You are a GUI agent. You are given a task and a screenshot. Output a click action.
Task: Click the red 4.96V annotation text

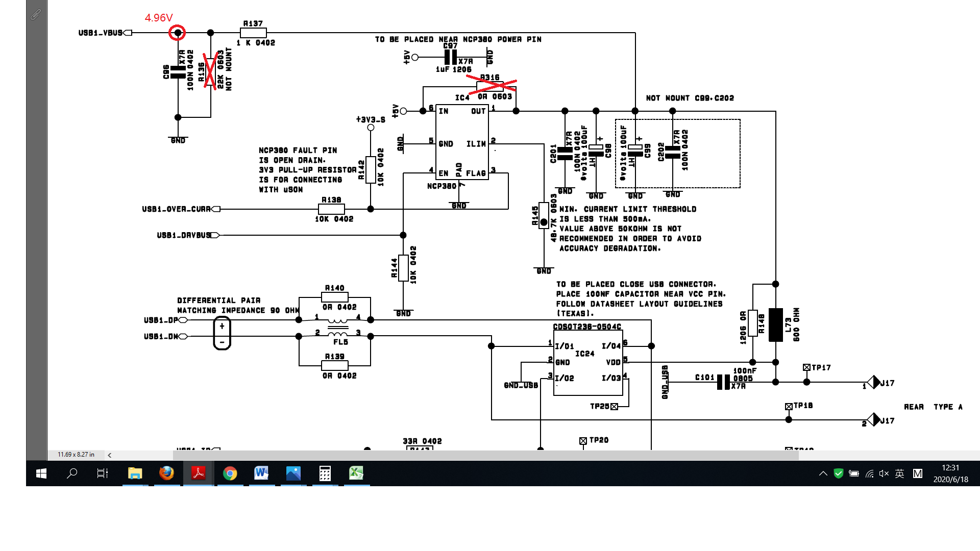(158, 18)
